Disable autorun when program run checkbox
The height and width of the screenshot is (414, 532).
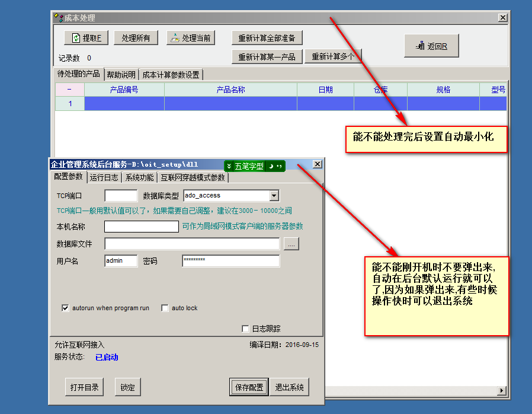pos(65,308)
